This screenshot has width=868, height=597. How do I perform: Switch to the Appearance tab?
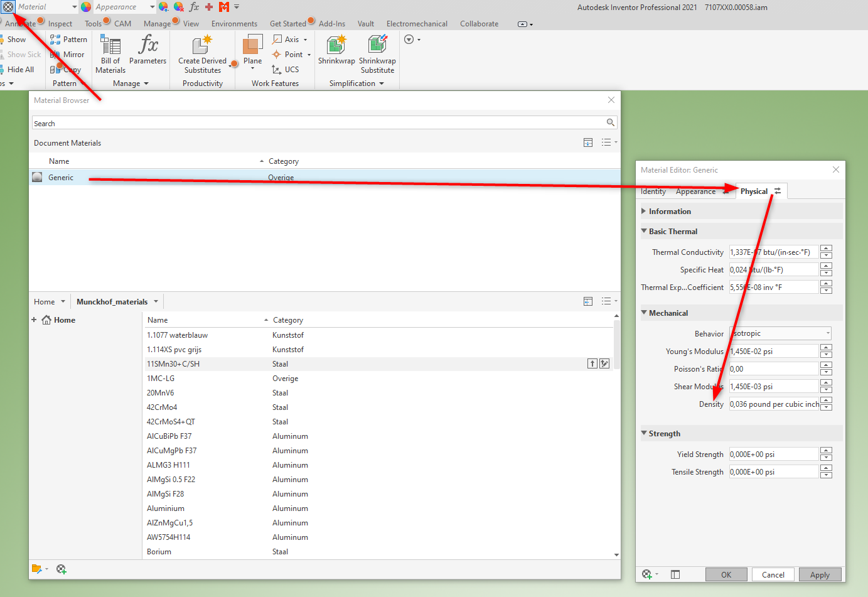pos(695,191)
